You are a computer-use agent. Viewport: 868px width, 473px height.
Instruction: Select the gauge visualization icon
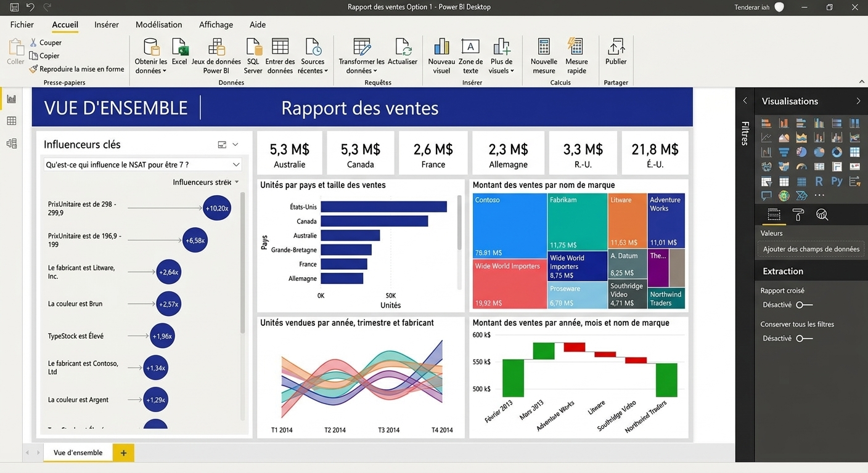coord(801,166)
